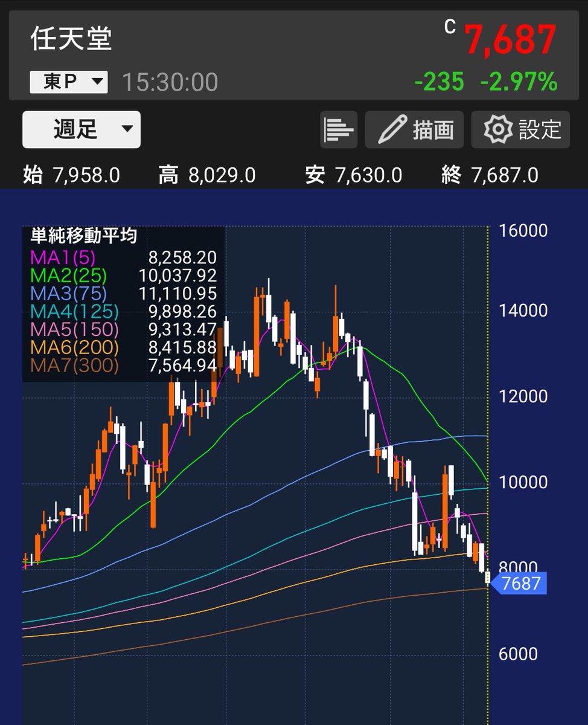The height and width of the screenshot is (725, 588).
Task: Click the volume-by-price bars icon
Action: (x=339, y=129)
